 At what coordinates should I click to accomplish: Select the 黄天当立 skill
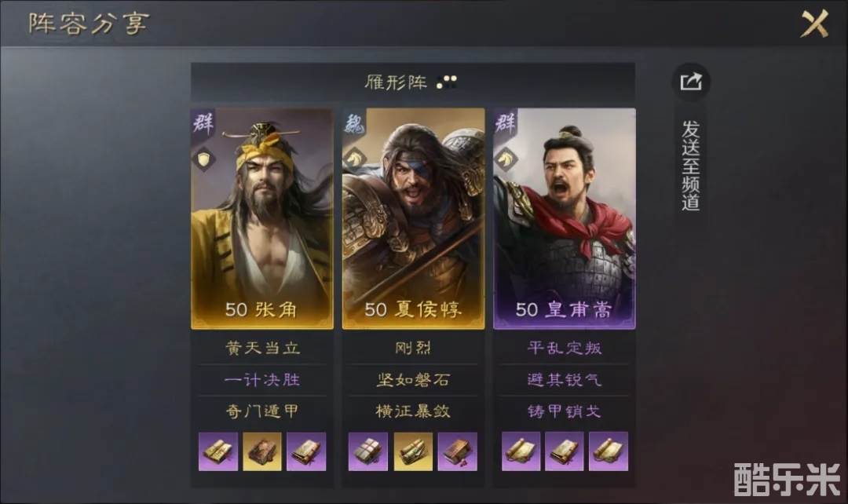[x=262, y=348]
